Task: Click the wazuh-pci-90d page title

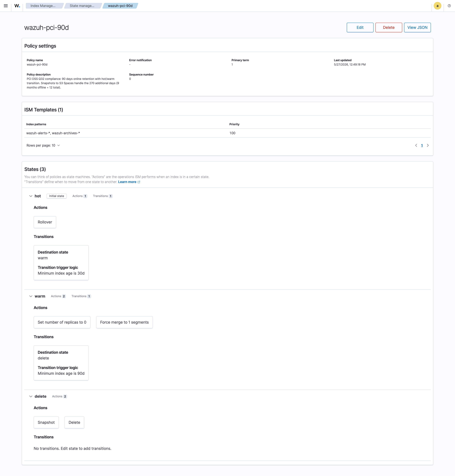Action: click(x=47, y=28)
